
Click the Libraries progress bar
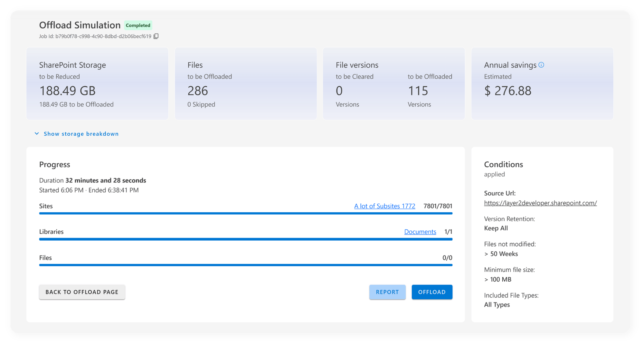tap(245, 239)
